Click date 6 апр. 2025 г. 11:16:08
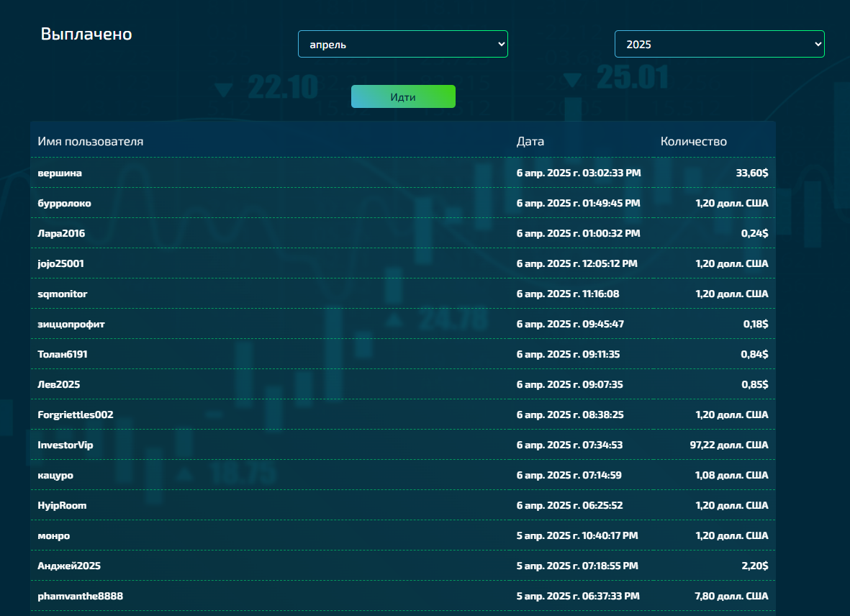The width and height of the screenshot is (850, 616). [568, 294]
